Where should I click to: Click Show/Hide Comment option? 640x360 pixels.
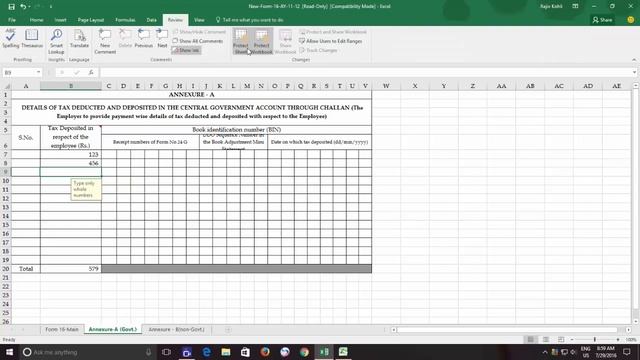(x=199, y=32)
